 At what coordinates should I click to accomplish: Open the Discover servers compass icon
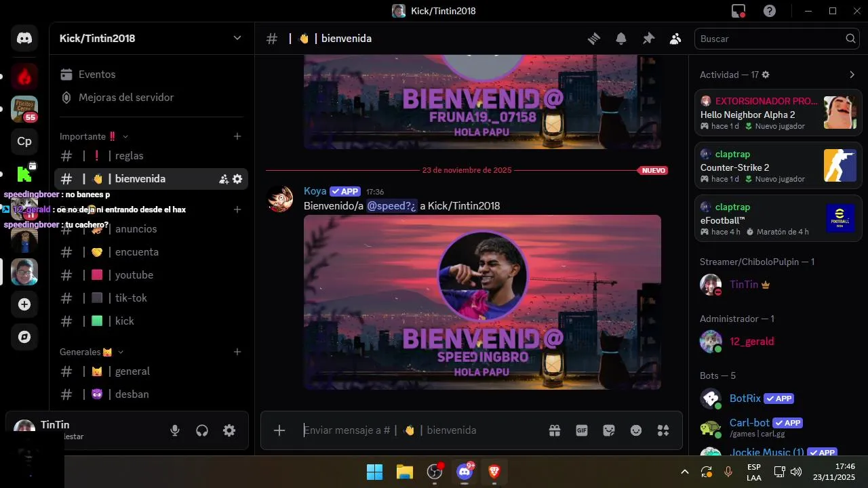(24, 337)
